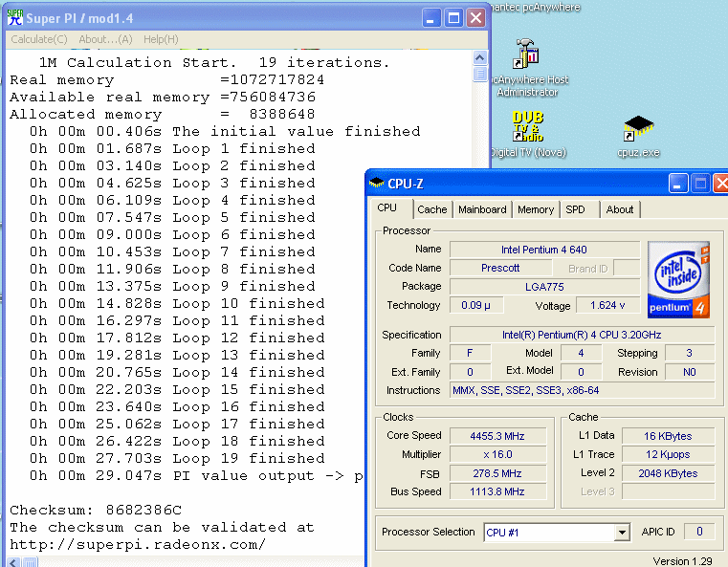The width and height of the screenshot is (728, 567).
Task: Click the 1M Calculation Start line
Action: coord(214,63)
